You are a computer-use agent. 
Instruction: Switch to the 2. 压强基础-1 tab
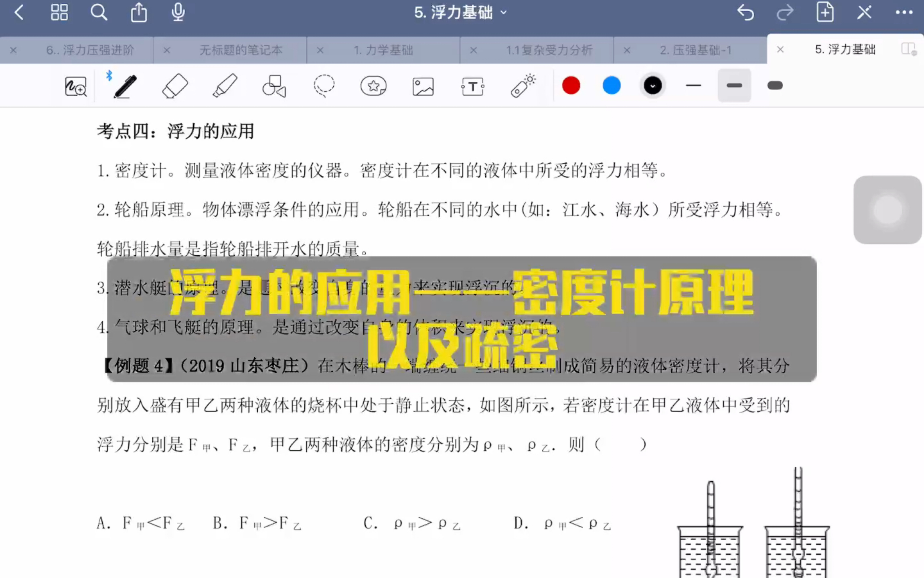pos(696,50)
